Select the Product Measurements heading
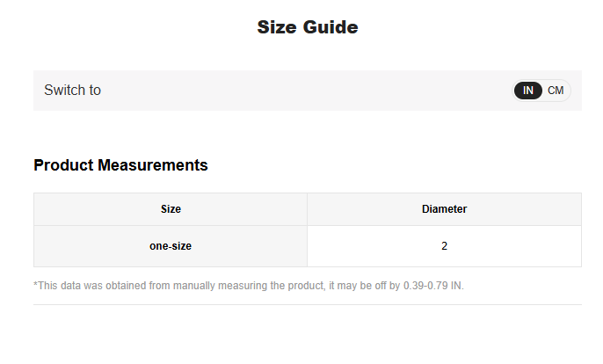Screen dimensions: 603x364 (120, 165)
